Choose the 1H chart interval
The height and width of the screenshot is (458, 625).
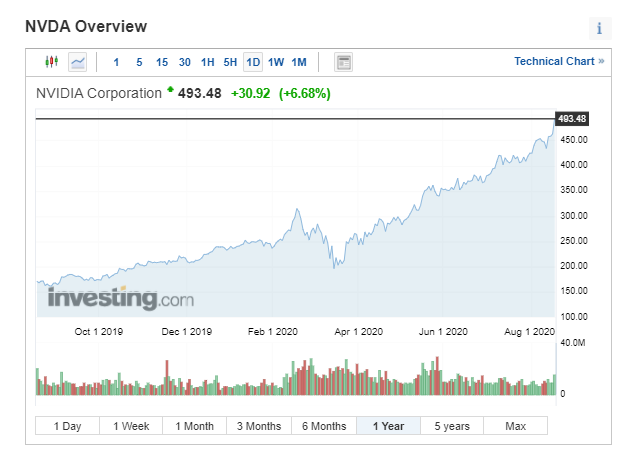[x=208, y=62]
